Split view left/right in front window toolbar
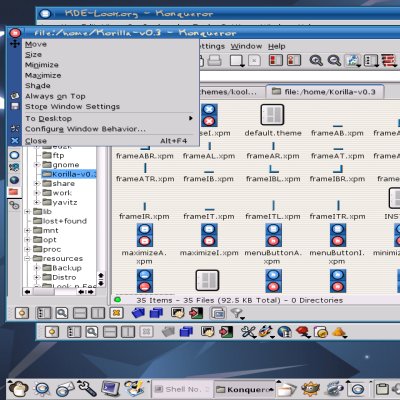This screenshot has height=400, width=400. point(98,313)
